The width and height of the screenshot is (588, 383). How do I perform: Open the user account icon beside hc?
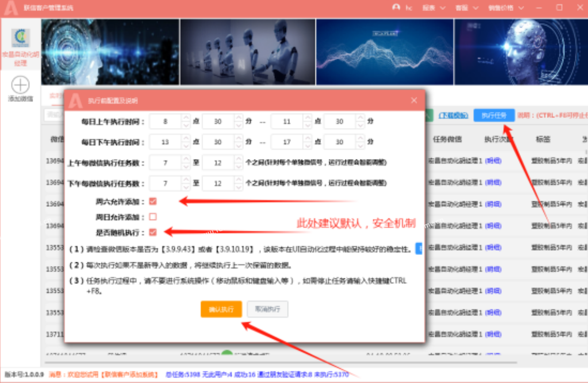click(397, 8)
